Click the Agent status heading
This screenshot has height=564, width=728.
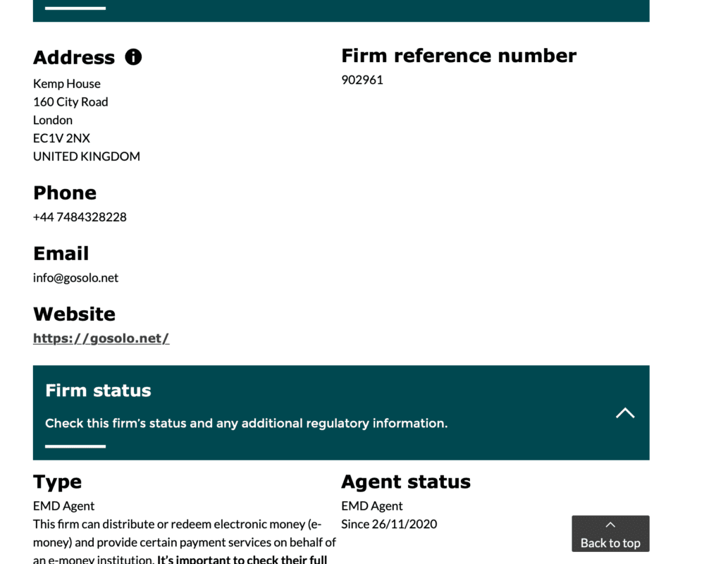click(x=405, y=482)
